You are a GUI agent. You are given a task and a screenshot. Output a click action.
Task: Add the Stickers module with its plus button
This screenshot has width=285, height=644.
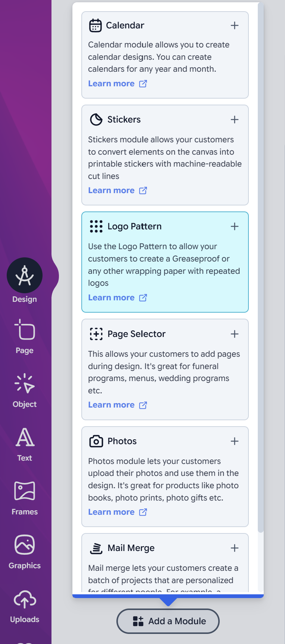coord(235,119)
